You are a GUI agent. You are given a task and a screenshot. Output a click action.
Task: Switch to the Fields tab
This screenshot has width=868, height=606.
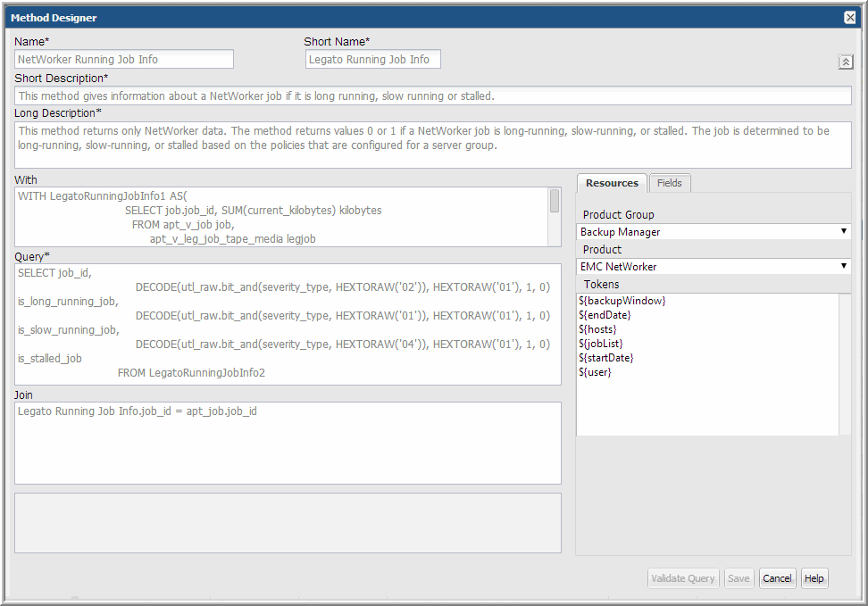pos(669,183)
